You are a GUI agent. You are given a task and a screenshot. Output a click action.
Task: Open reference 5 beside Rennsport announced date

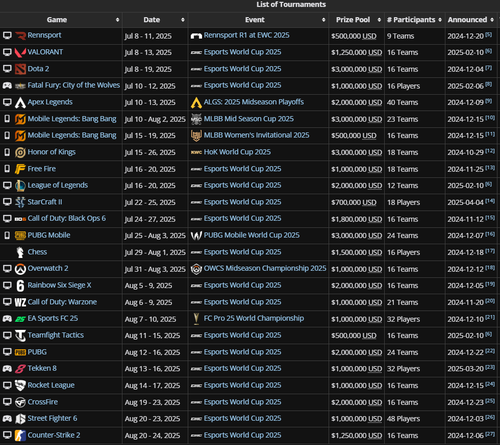point(488,34)
